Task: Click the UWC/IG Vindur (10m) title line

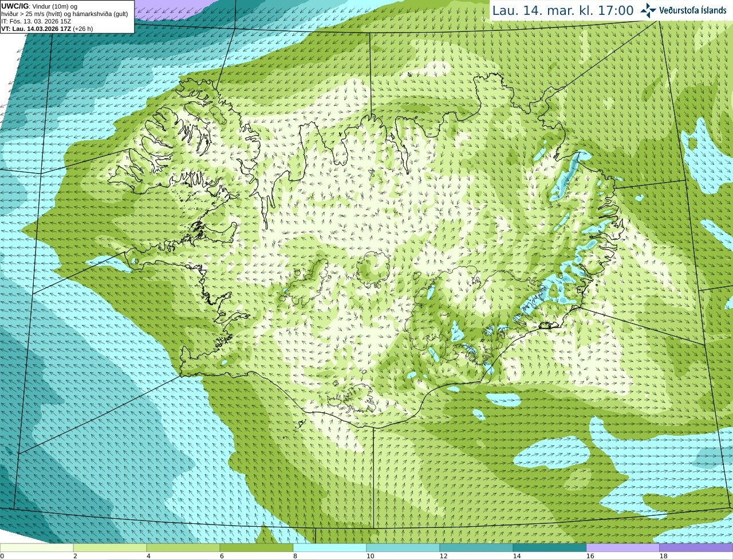Action: (x=40, y=6)
